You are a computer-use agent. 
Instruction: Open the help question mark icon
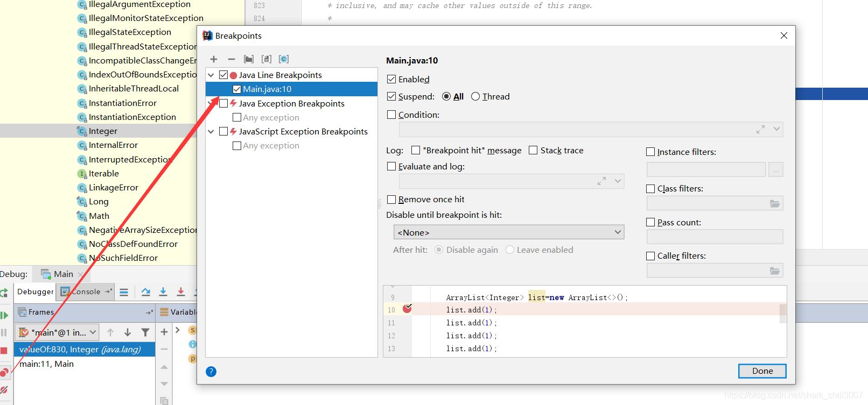coord(211,372)
